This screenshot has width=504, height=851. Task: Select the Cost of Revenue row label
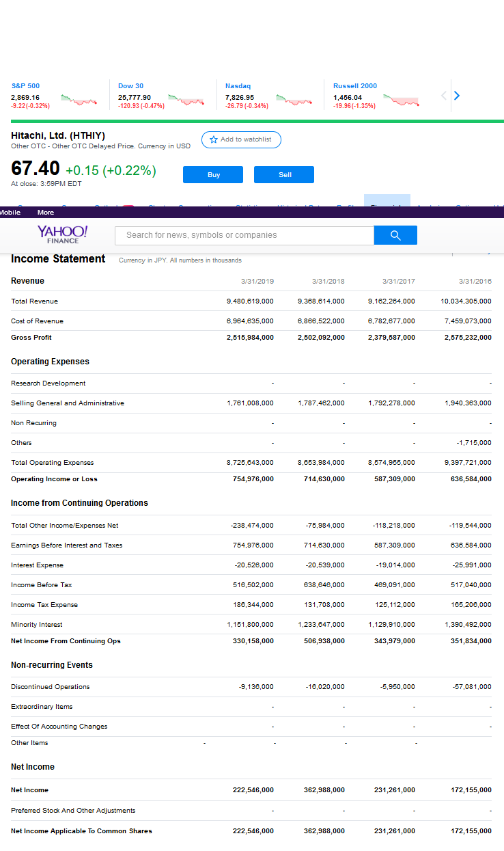37,321
